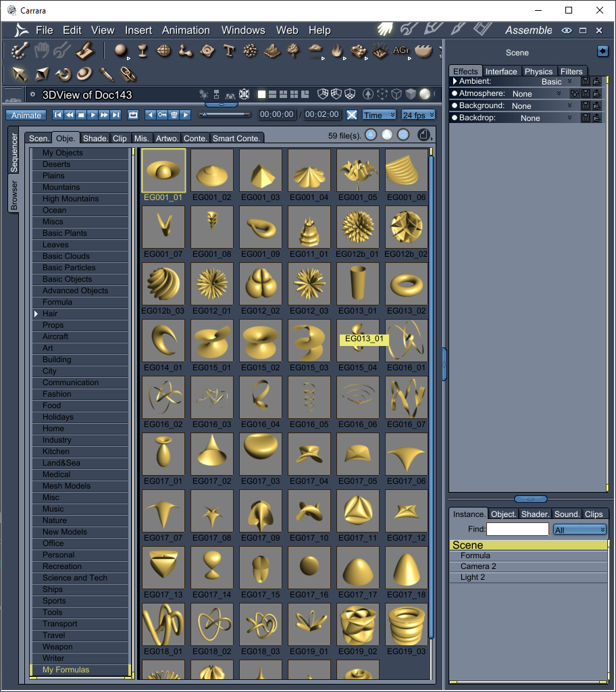Select the Rotate tool
This screenshot has height=692, width=616.
point(63,74)
